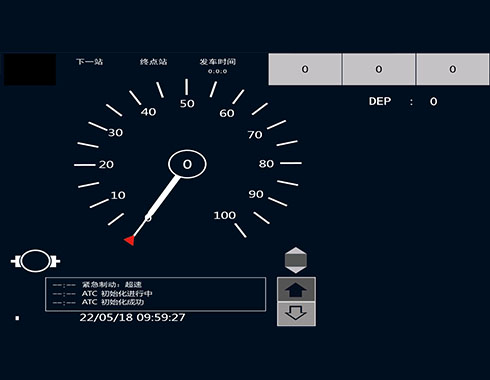
Task: Click the red triangle speed pointer tip
Action: coord(130,240)
